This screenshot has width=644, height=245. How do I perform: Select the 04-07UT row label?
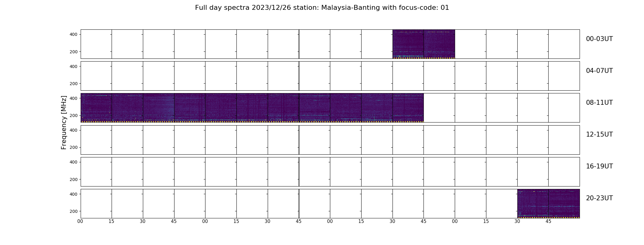[599, 71]
